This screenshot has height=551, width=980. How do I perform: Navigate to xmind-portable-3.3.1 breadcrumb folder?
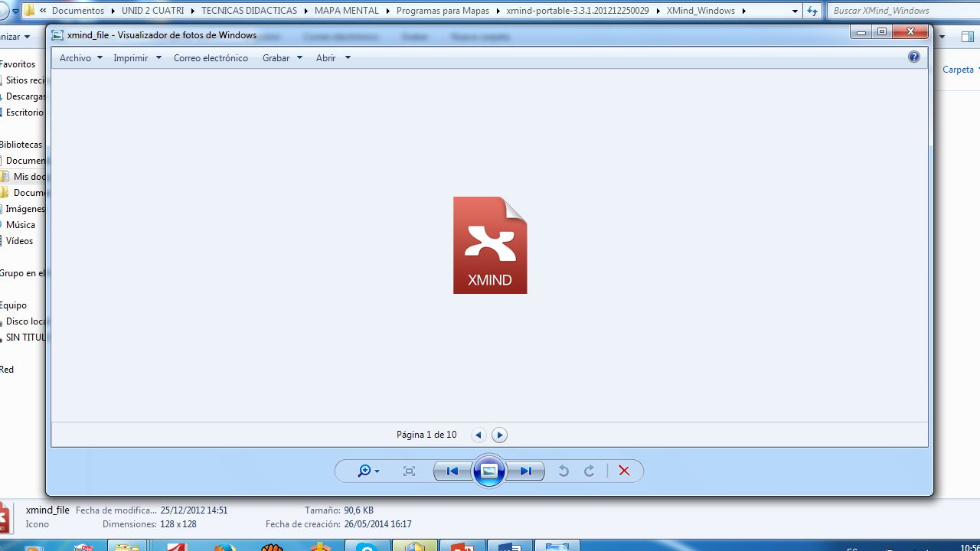click(577, 11)
